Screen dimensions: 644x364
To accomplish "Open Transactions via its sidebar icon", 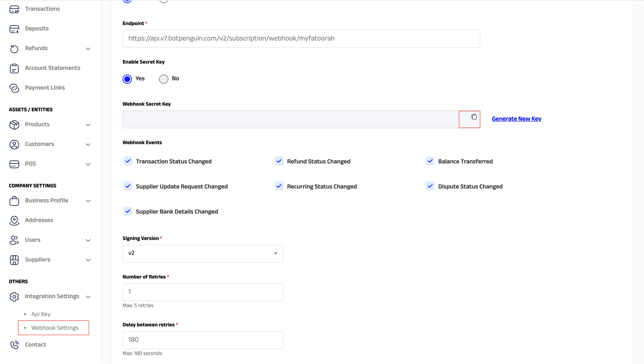I will point(14,9).
